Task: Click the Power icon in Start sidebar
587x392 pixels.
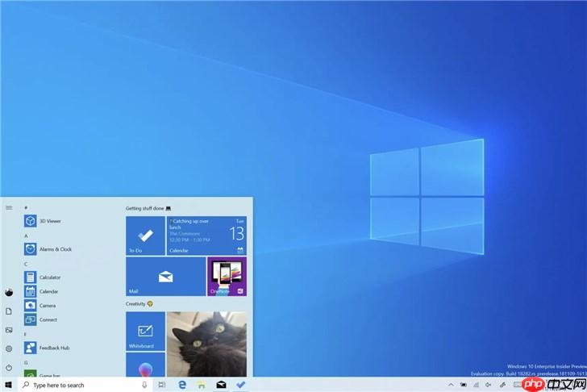Action: pyautogui.click(x=9, y=368)
